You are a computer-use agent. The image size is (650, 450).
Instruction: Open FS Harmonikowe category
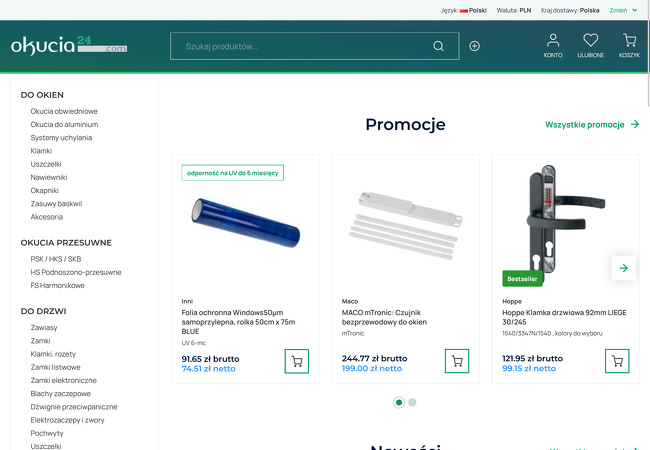(57, 285)
